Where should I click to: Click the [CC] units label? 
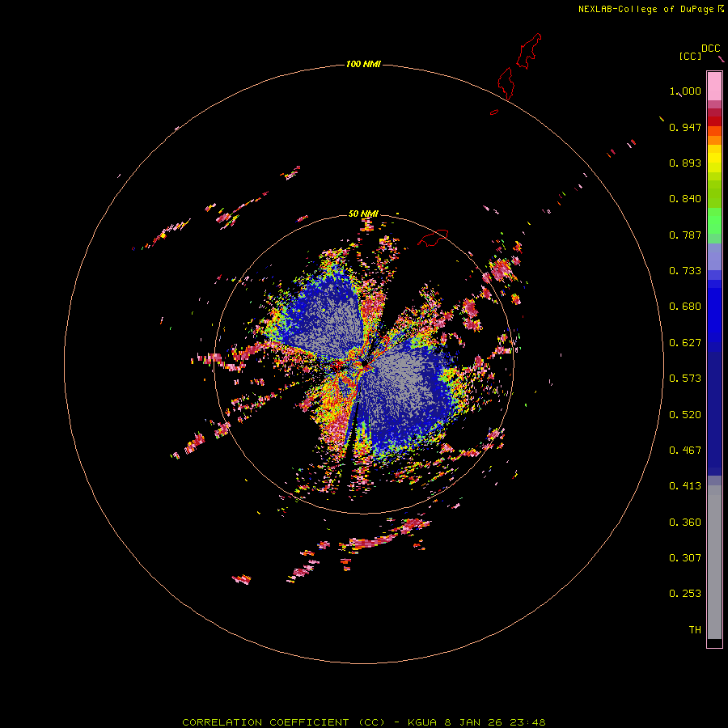690,56
